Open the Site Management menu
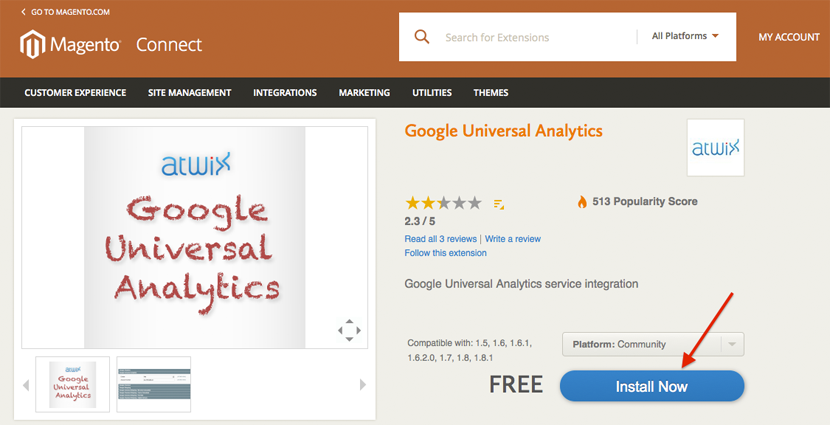Screen dimensions: 830x425 pos(190,93)
